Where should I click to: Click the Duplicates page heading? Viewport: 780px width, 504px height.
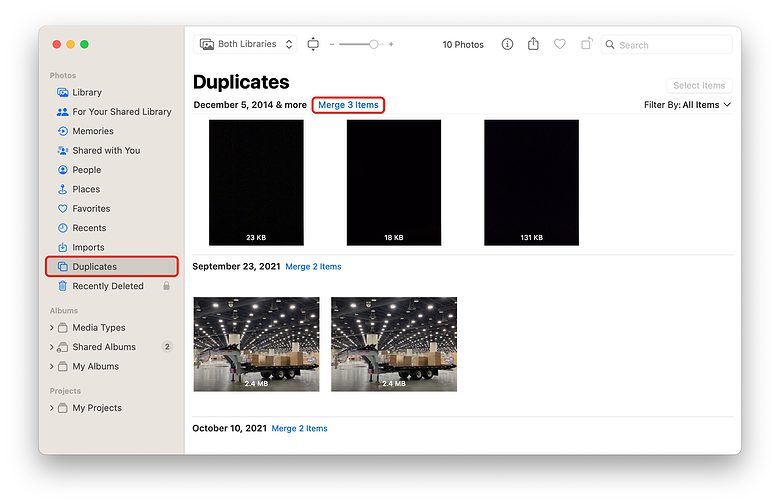pos(241,82)
